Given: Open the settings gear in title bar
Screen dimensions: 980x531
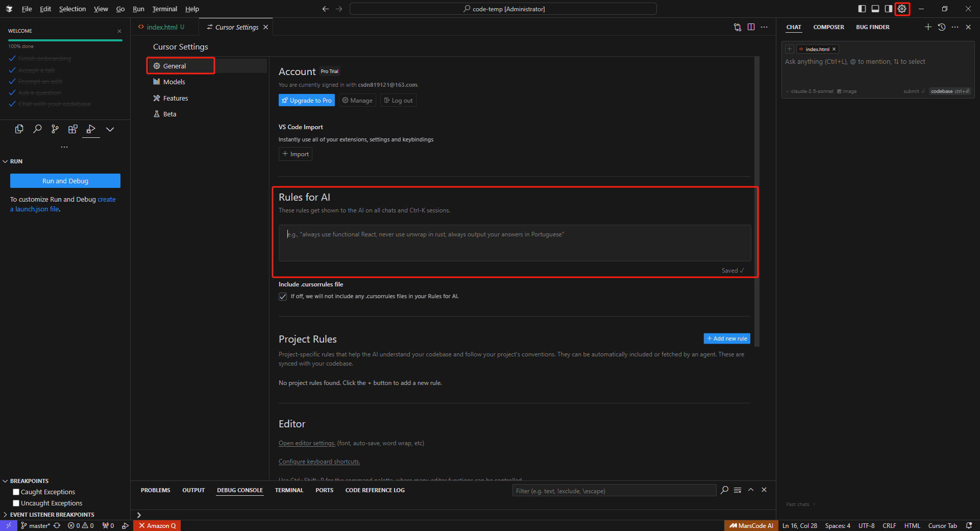Looking at the screenshot, I should (902, 9).
